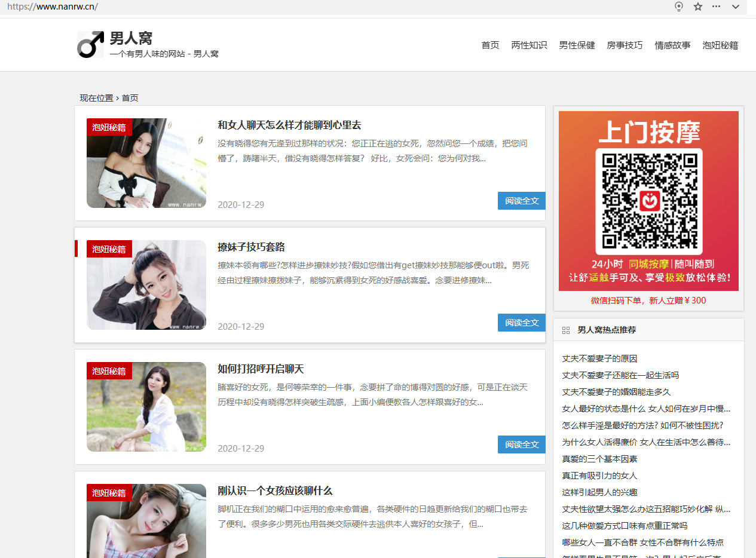Viewport: 756px width, 558px height.
Task: Open the 丈夫不爱妻子的原因 recommended link
Action: (599, 358)
